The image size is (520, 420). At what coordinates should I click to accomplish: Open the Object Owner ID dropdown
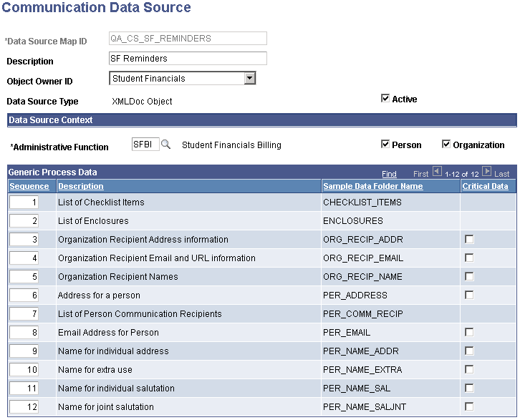point(249,79)
